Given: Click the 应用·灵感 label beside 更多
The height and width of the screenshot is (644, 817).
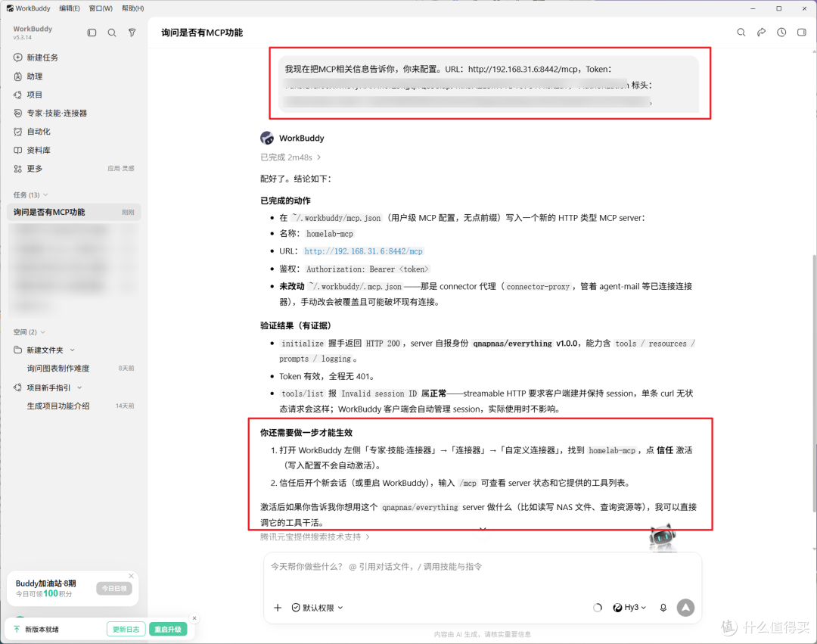Looking at the screenshot, I should tap(121, 168).
